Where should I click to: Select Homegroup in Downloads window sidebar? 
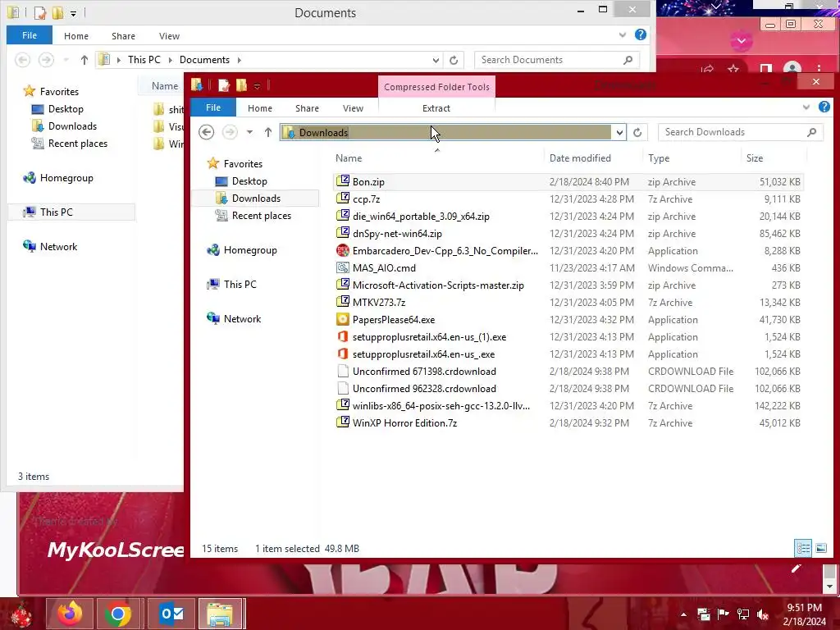[x=250, y=249]
